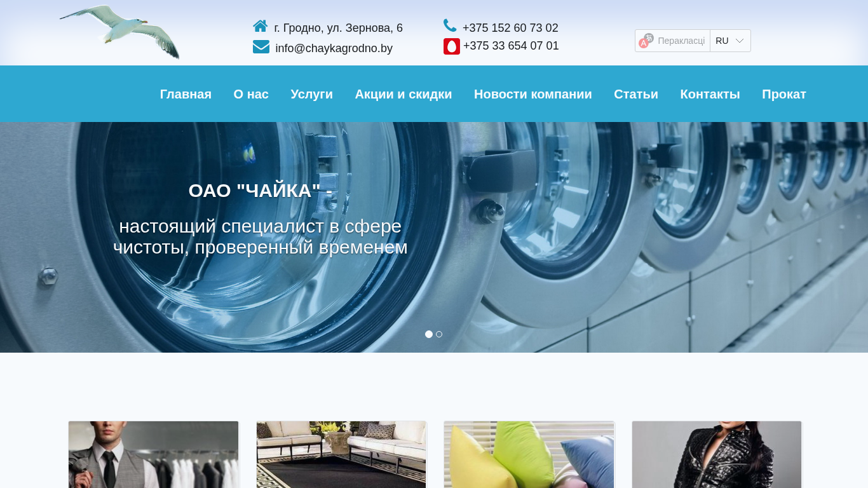
Task: Open Акции и скидки section
Action: click(403, 94)
